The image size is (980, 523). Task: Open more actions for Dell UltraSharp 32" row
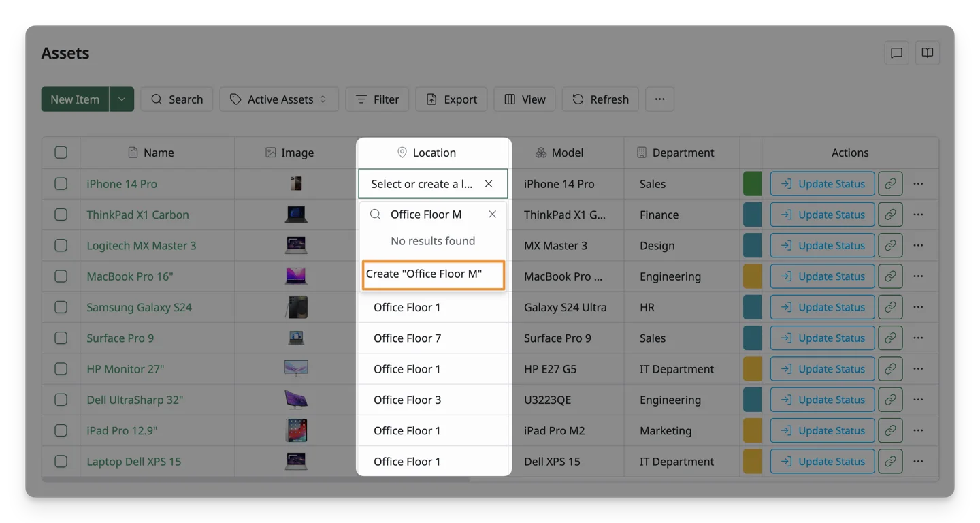[918, 400]
